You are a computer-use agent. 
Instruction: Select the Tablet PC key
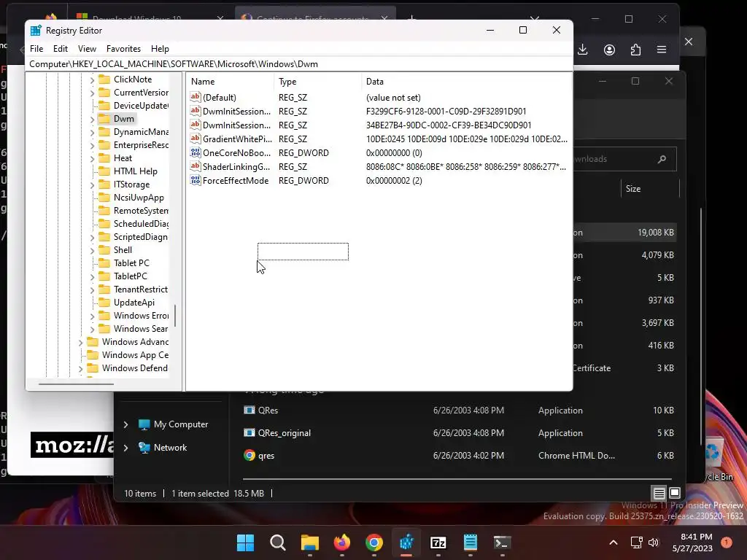pyautogui.click(x=131, y=262)
